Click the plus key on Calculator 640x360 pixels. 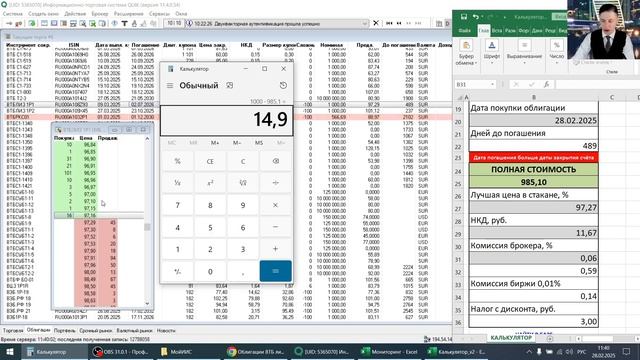click(276, 249)
